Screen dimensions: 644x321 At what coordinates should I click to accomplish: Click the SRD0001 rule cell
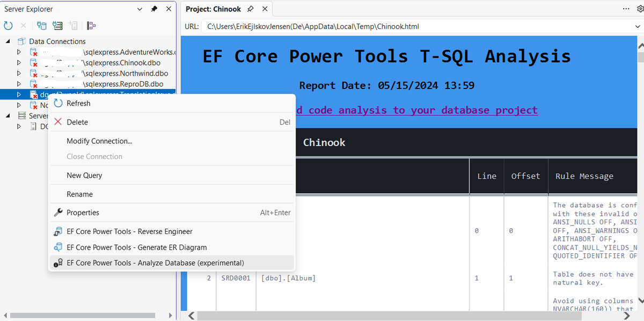tap(236, 278)
